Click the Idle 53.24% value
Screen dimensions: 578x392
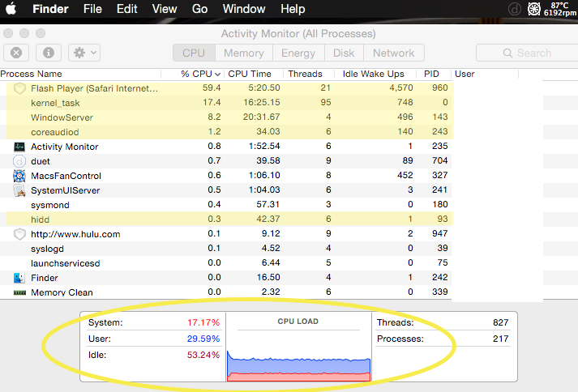[x=203, y=355]
